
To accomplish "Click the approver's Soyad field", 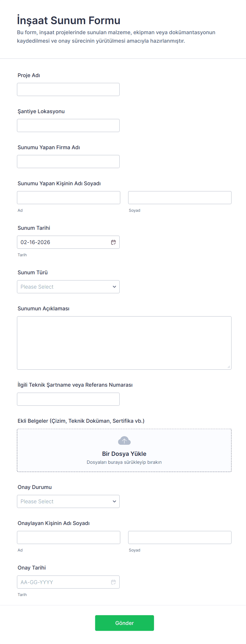I will tap(180, 537).
